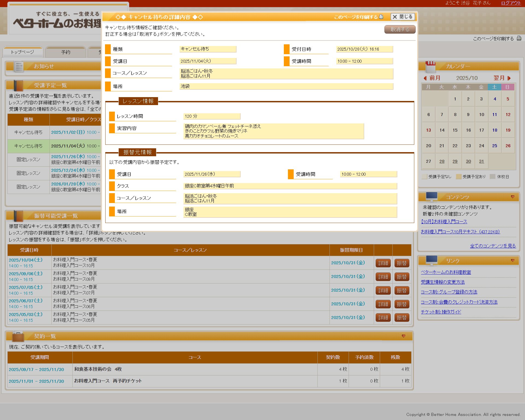
Task: Go to previous month with red left arrow
Action: (x=425, y=78)
